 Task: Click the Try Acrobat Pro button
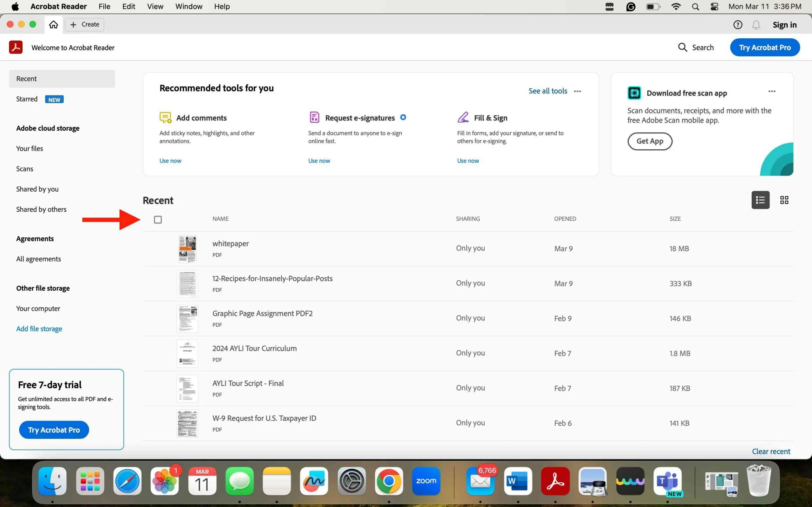(765, 47)
